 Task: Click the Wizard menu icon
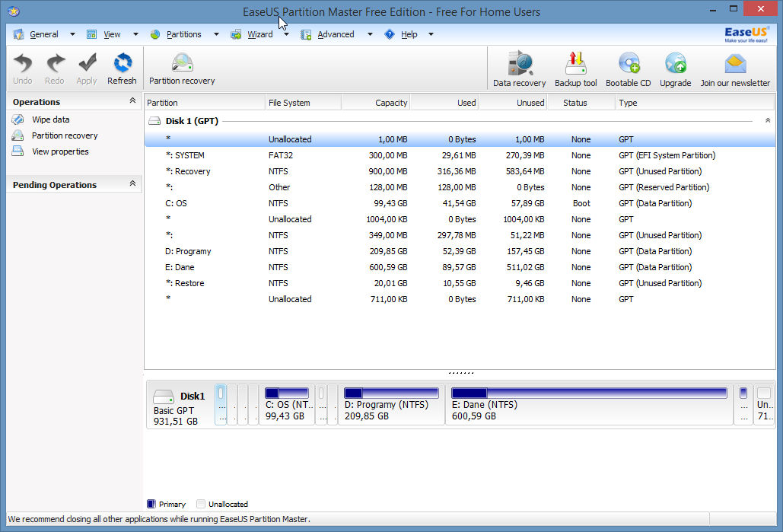(236, 34)
